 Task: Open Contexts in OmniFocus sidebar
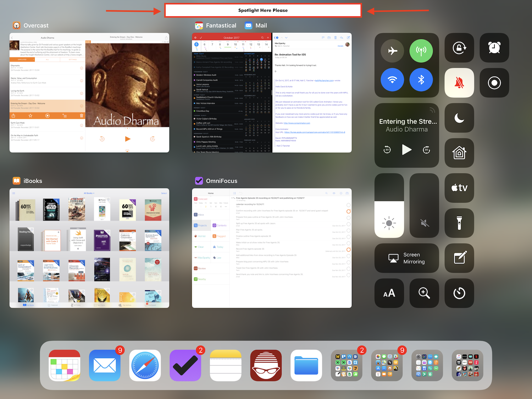click(220, 225)
